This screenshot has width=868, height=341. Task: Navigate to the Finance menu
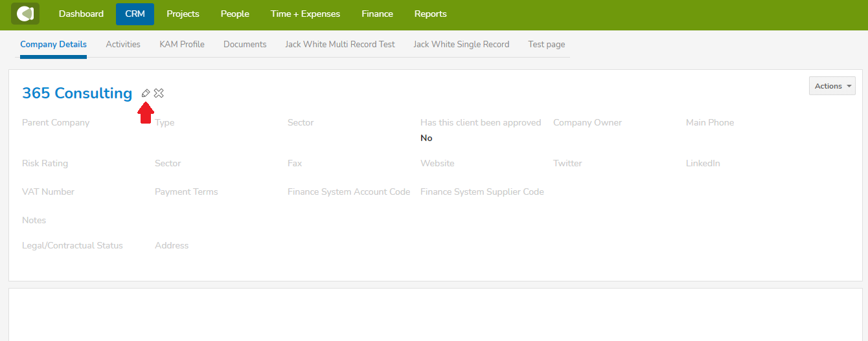coord(377,14)
